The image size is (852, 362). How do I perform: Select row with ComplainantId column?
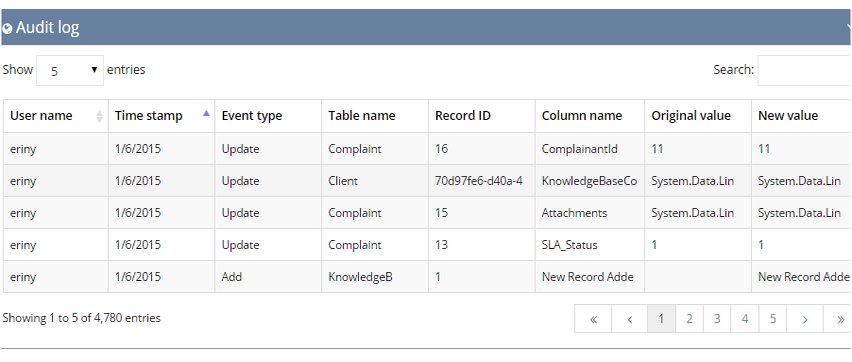pyautogui.click(x=427, y=148)
